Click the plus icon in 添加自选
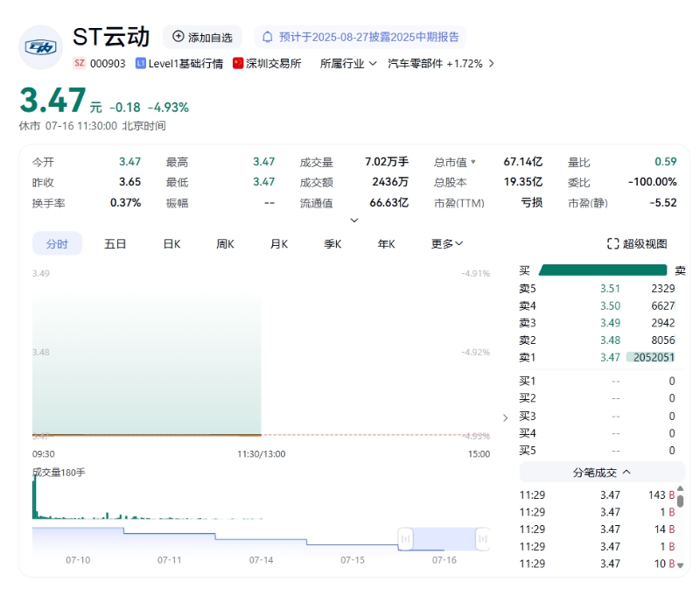 pyautogui.click(x=178, y=37)
